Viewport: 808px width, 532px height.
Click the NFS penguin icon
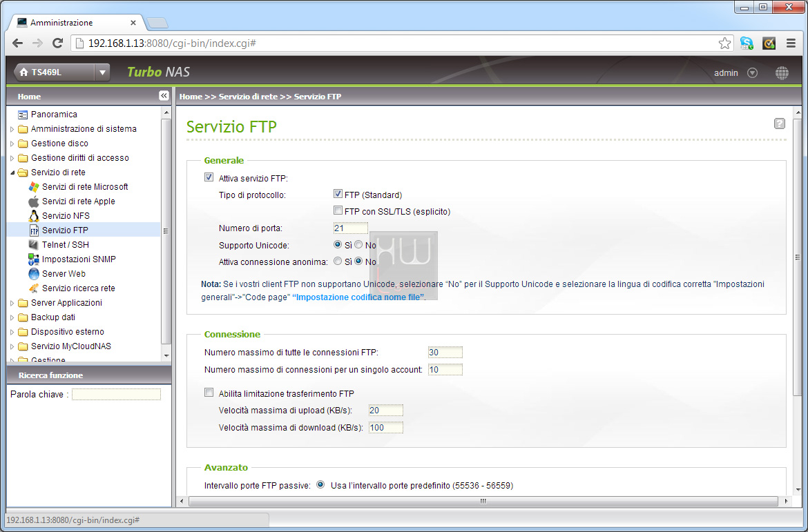coord(34,216)
